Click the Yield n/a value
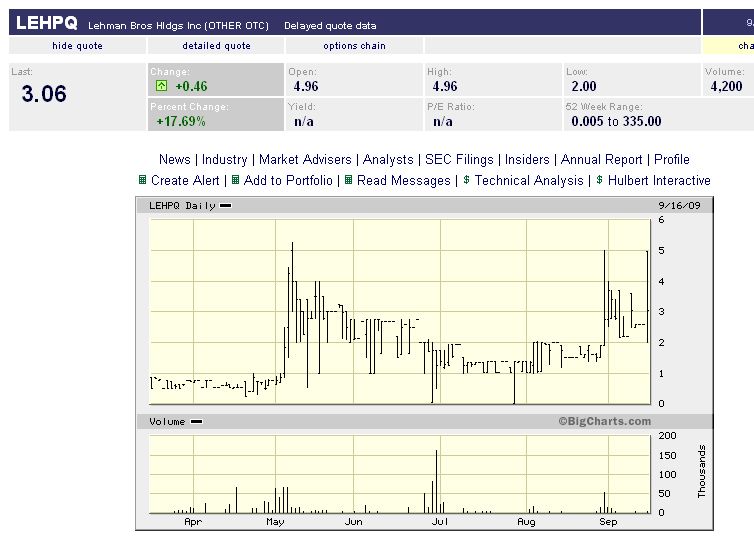This screenshot has width=754, height=541. [304, 122]
